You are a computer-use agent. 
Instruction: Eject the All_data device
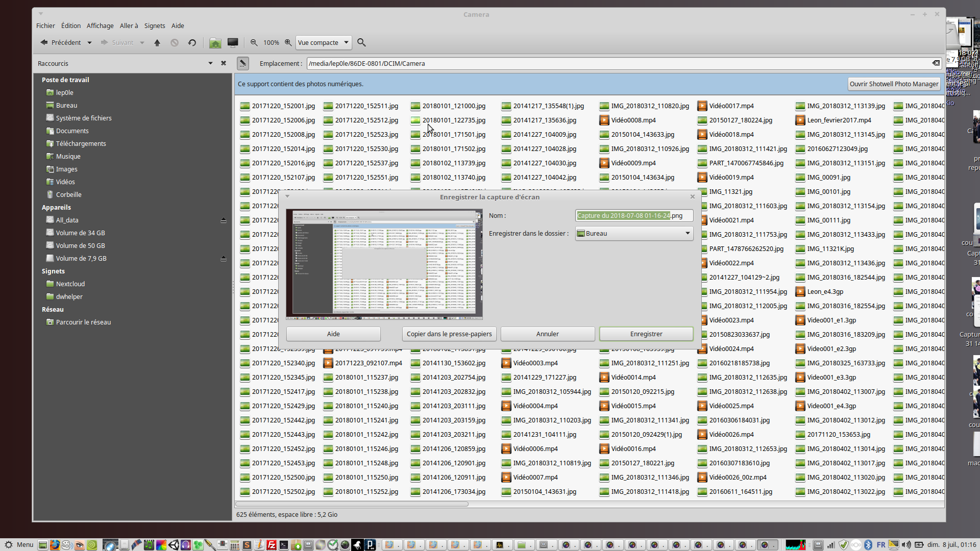click(223, 220)
